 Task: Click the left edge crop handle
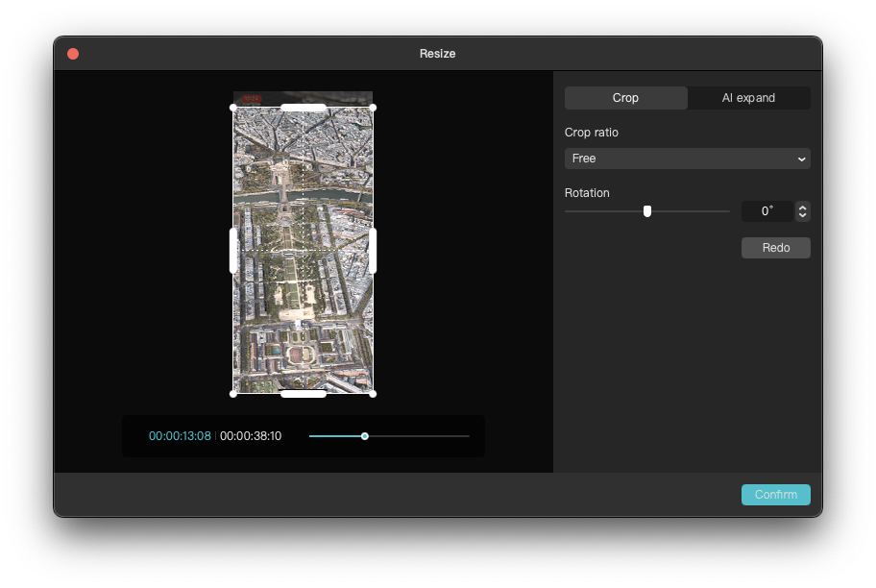(x=233, y=251)
